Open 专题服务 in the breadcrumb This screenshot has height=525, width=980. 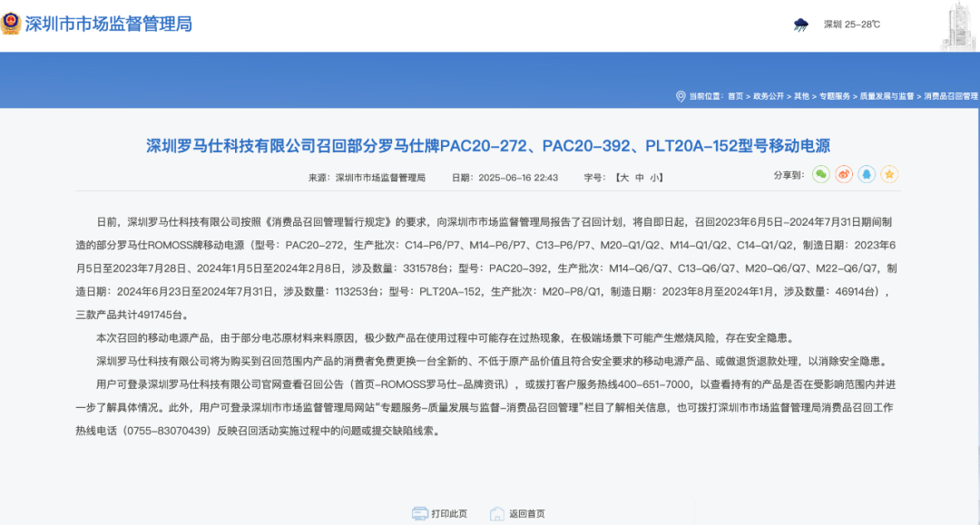tap(835, 96)
